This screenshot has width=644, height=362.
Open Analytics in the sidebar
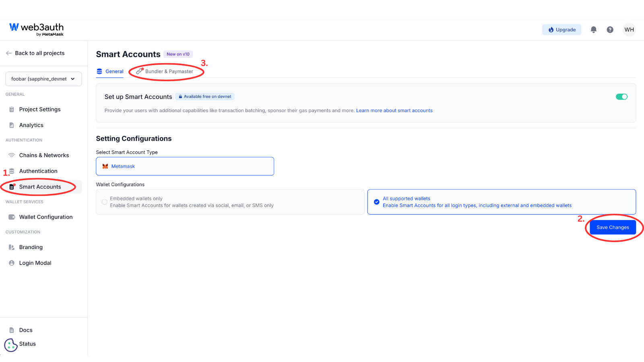pyautogui.click(x=31, y=125)
